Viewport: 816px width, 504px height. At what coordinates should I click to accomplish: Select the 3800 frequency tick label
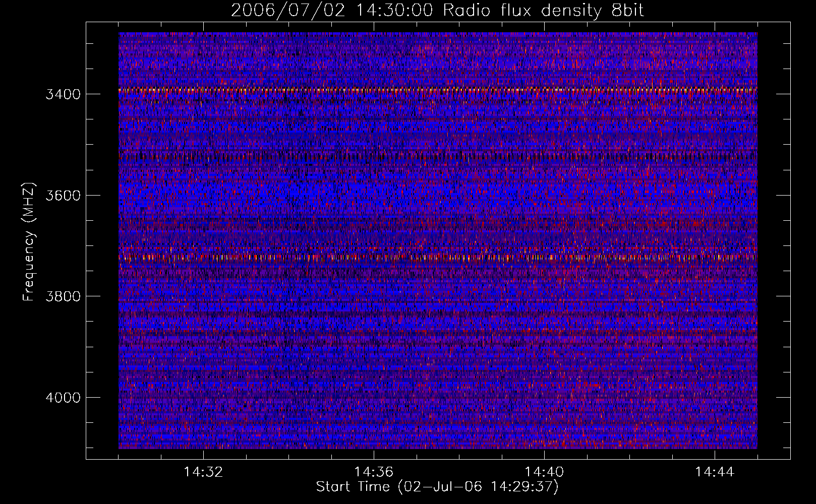[x=63, y=296]
